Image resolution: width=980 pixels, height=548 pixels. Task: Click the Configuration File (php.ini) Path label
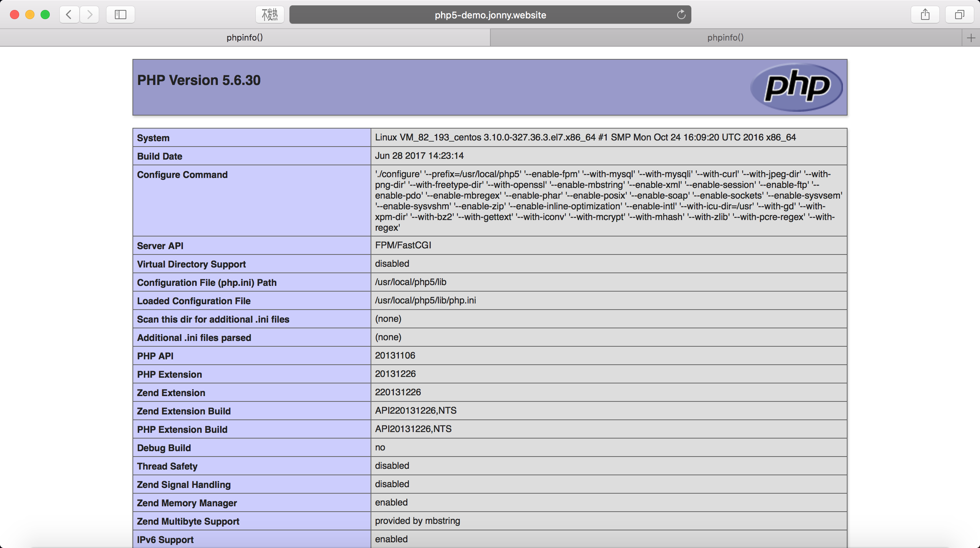207,282
